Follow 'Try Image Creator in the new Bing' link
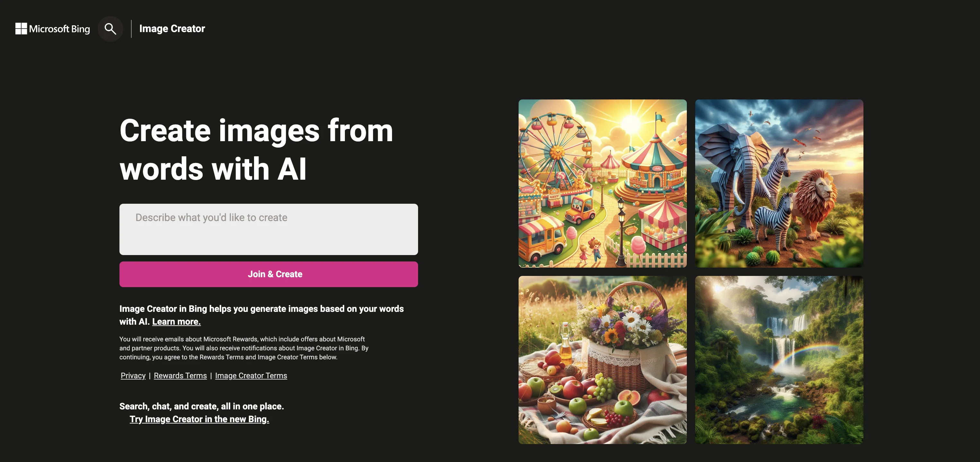The image size is (980, 462). coord(199,419)
